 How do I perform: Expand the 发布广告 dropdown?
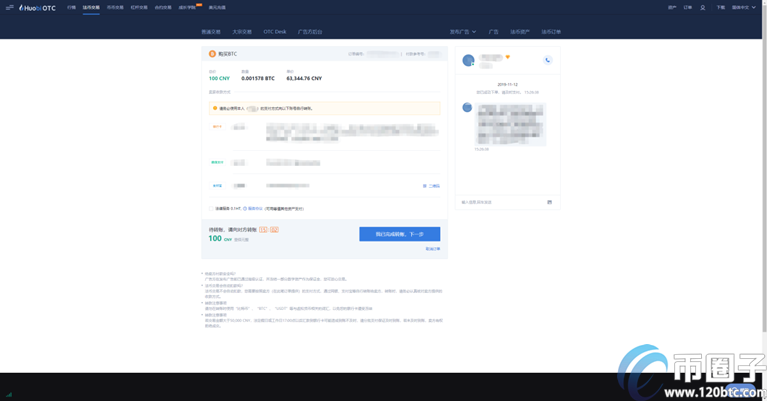pyautogui.click(x=461, y=32)
